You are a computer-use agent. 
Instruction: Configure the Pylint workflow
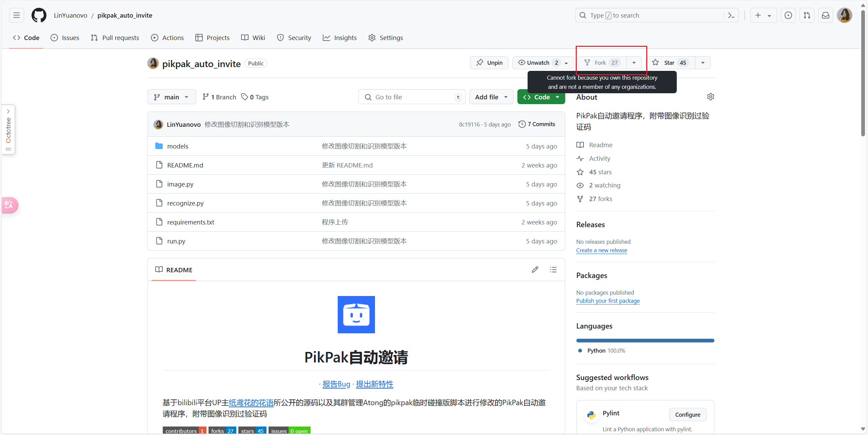tap(687, 414)
